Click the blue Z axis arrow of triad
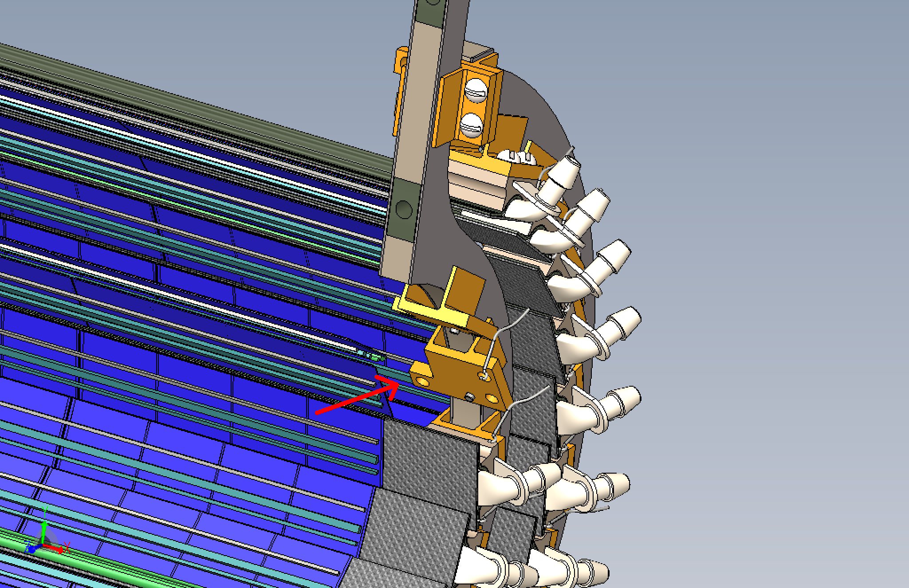 tap(33, 549)
